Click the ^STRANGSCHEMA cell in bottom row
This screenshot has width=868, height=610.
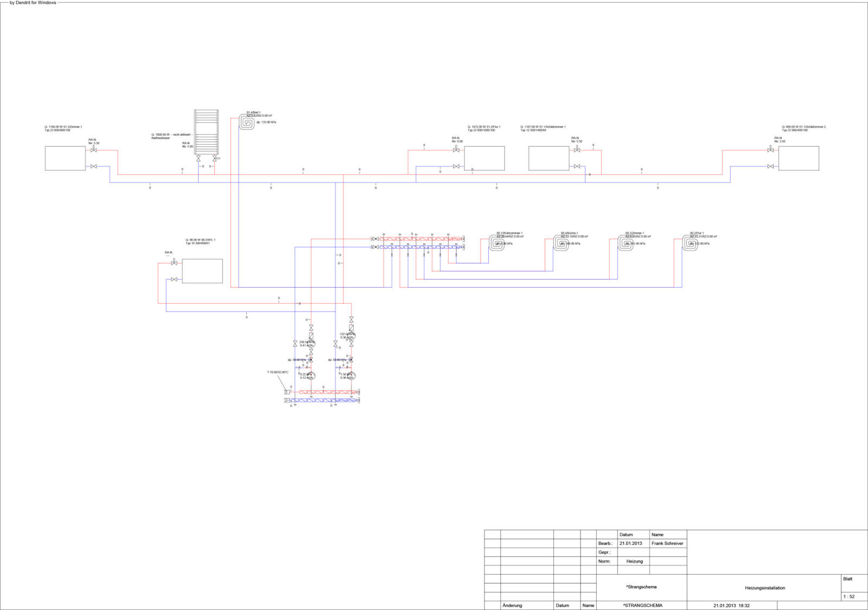(642, 606)
